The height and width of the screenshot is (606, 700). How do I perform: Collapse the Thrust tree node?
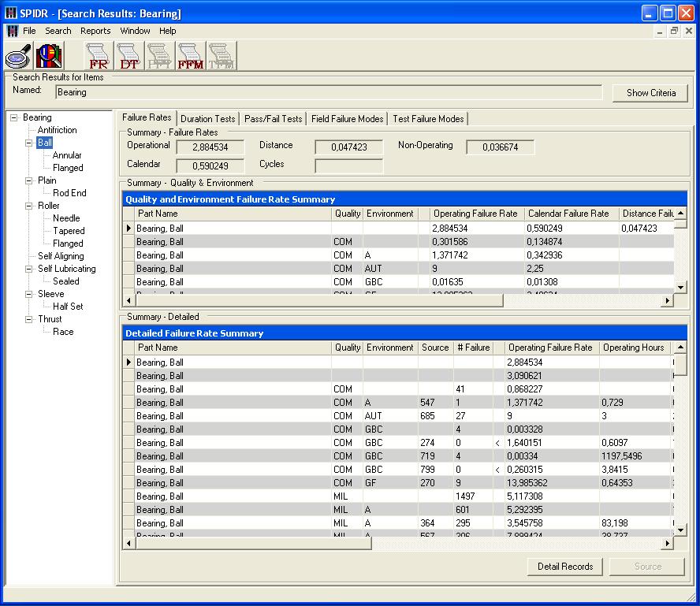[x=28, y=319]
